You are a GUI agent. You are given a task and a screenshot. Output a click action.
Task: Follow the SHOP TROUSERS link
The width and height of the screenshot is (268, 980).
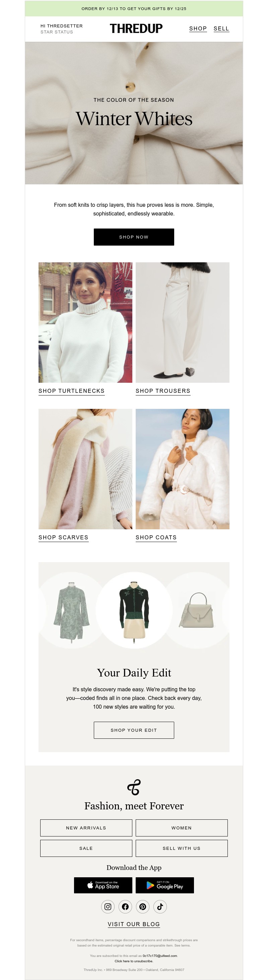pos(163,391)
